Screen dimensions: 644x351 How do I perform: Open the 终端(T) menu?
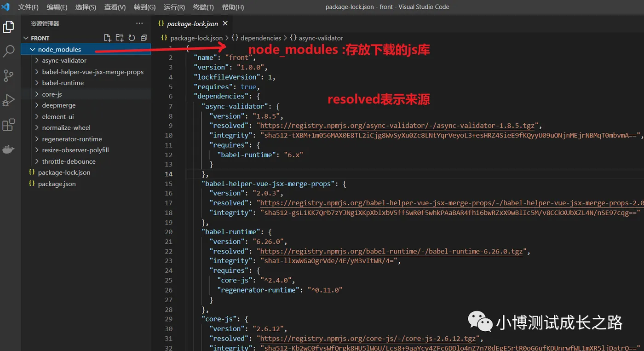(203, 7)
